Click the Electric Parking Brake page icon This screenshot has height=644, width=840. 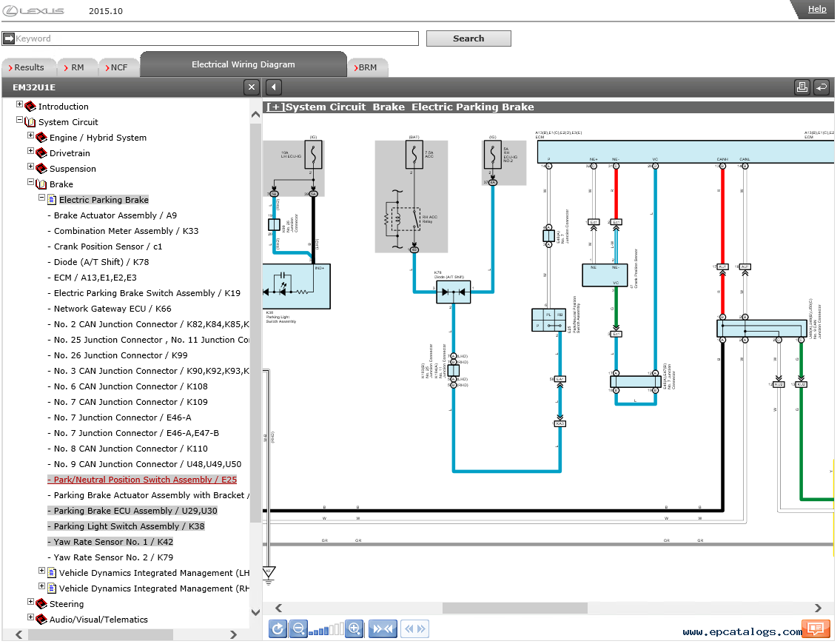point(52,200)
